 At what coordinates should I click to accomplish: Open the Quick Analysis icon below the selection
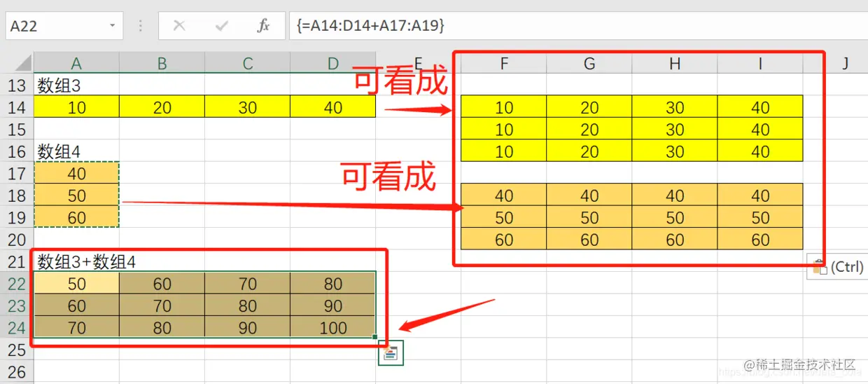pyautogui.click(x=391, y=353)
